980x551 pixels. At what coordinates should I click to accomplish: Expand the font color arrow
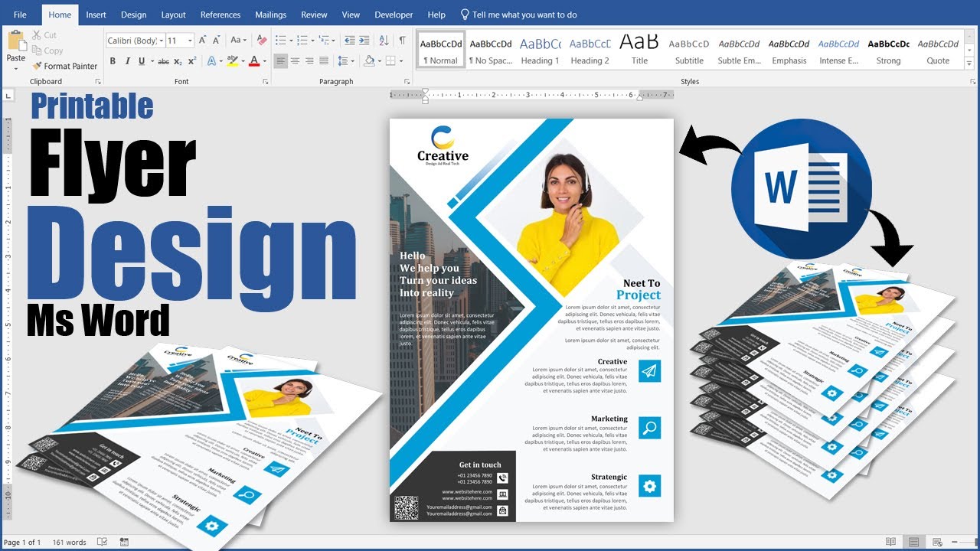265,61
